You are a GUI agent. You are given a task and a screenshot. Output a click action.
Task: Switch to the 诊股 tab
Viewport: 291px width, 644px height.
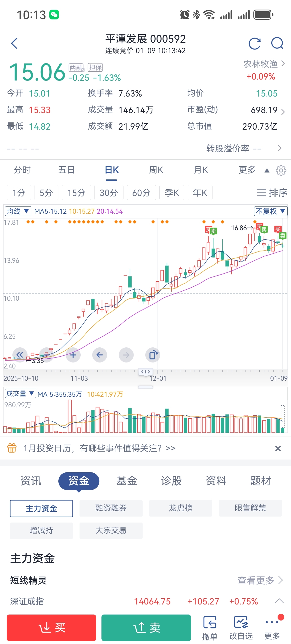[x=171, y=481]
